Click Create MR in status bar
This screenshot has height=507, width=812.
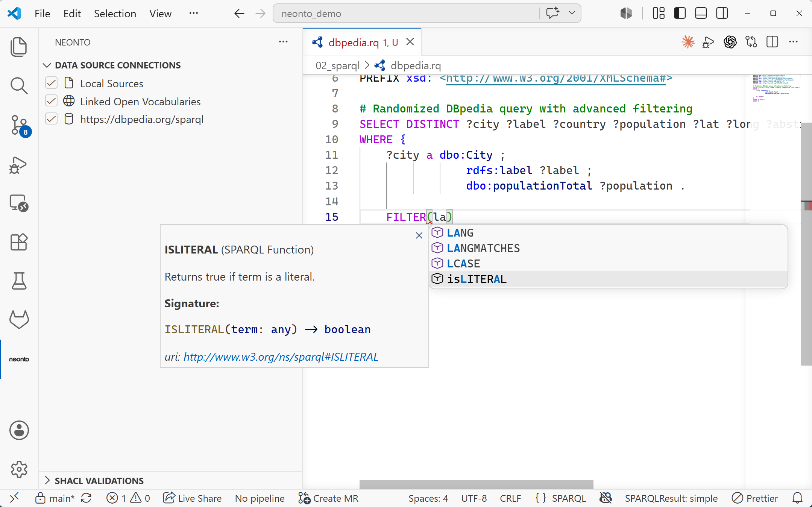click(x=328, y=498)
